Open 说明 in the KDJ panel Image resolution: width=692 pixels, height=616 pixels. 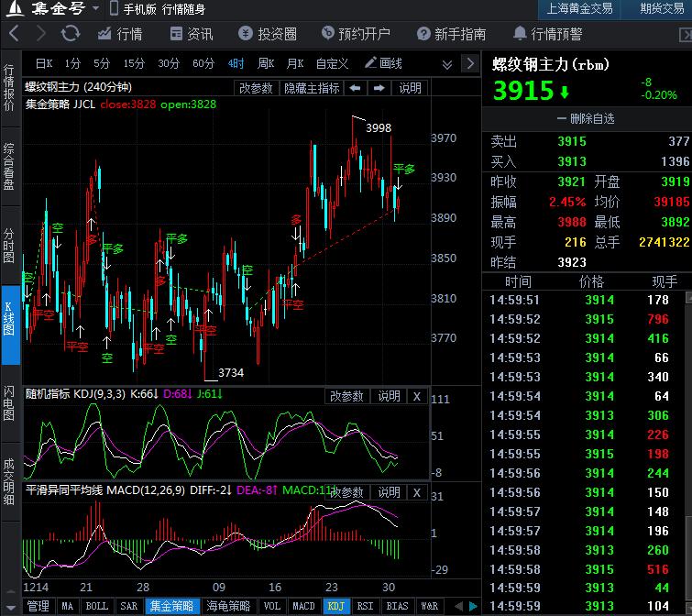(x=389, y=396)
